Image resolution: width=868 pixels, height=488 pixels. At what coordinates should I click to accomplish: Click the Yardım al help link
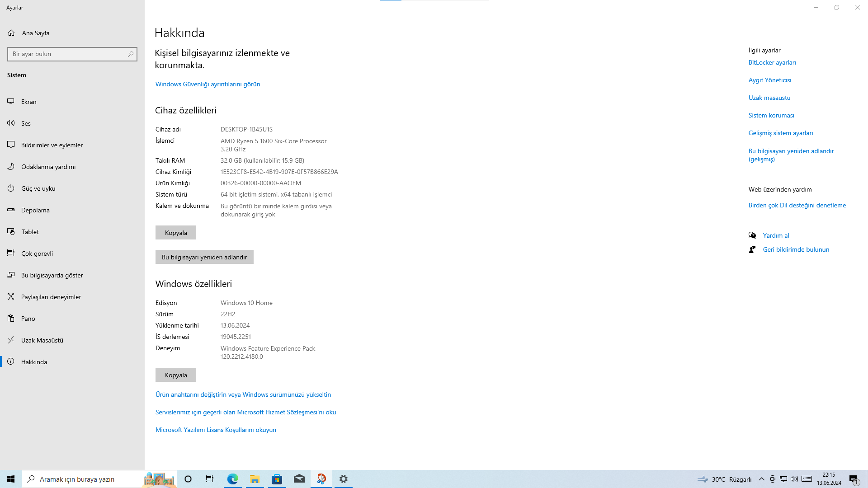click(776, 235)
